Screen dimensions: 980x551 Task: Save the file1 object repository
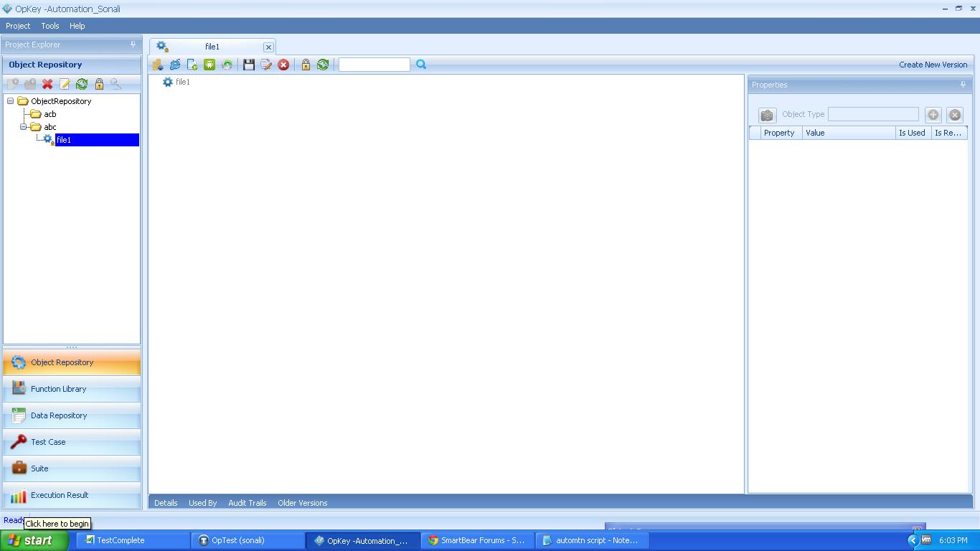[x=248, y=65]
